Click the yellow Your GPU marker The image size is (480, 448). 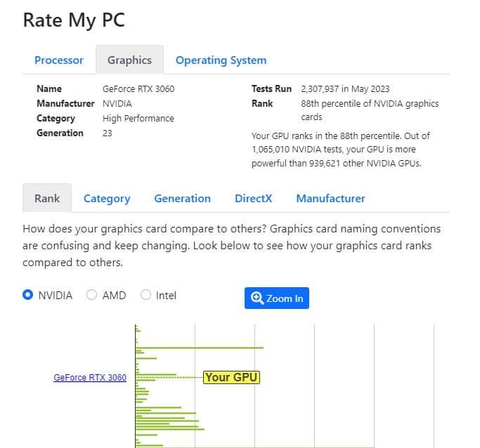click(232, 377)
